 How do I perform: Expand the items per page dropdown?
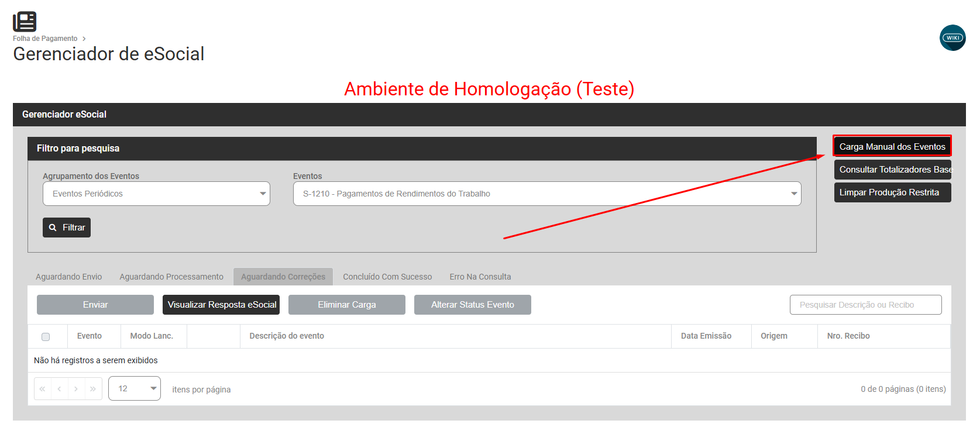pos(135,388)
